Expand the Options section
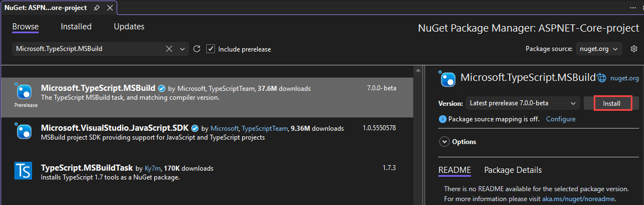This screenshot has width=644, height=205. coord(444,142)
